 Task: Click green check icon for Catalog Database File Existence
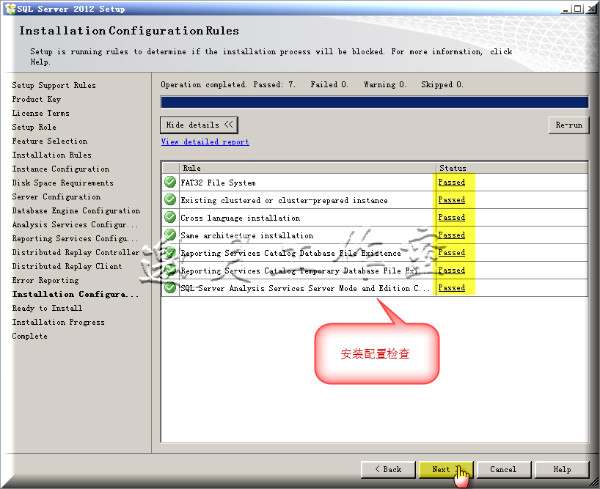tap(170, 253)
